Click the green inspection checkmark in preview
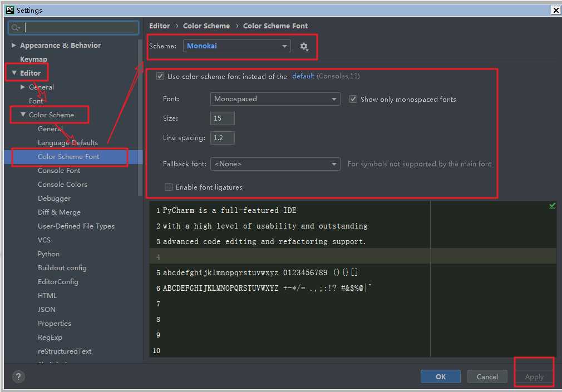This screenshot has width=562, height=392. tap(552, 206)
